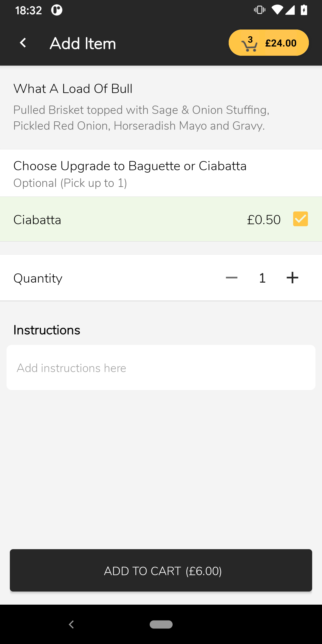Tap the What A Load Of Bull title

coord(73,89)
